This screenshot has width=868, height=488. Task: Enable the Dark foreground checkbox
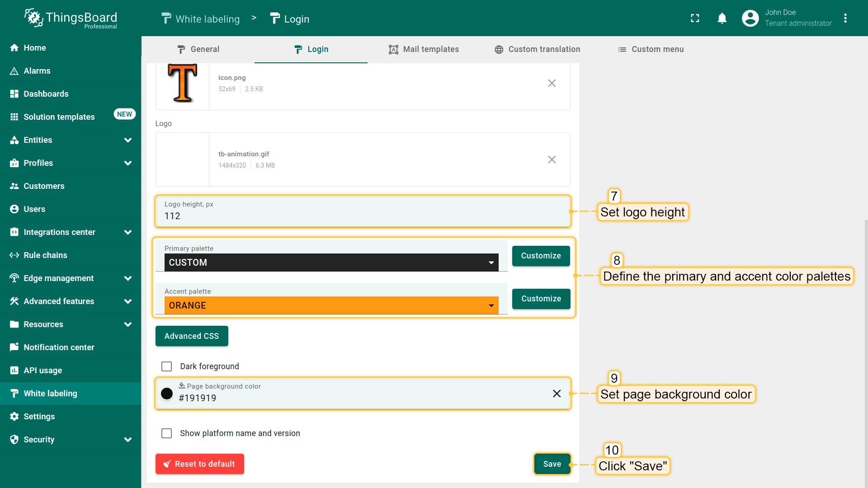[167, 366]
